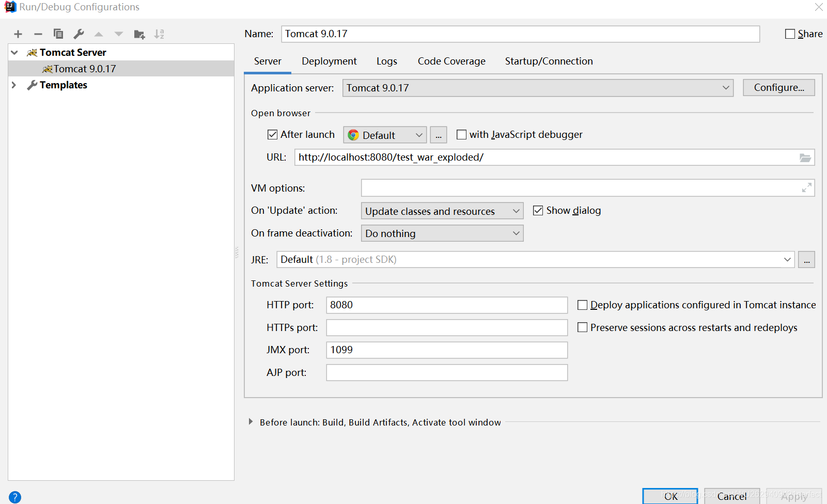The width and height of the screenshot is (827, 504).
Task: Click the HTTP port field
Action: point(447,305)
